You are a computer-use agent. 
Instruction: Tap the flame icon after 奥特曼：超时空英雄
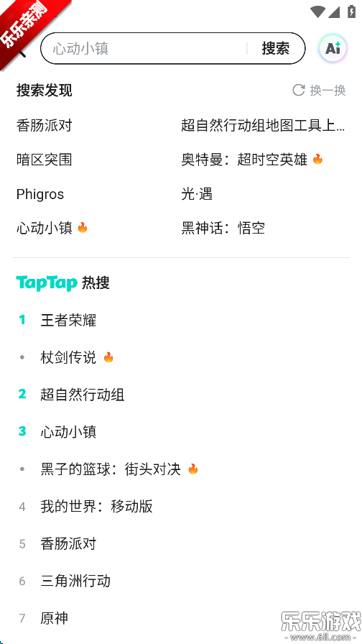pos(317,160)
